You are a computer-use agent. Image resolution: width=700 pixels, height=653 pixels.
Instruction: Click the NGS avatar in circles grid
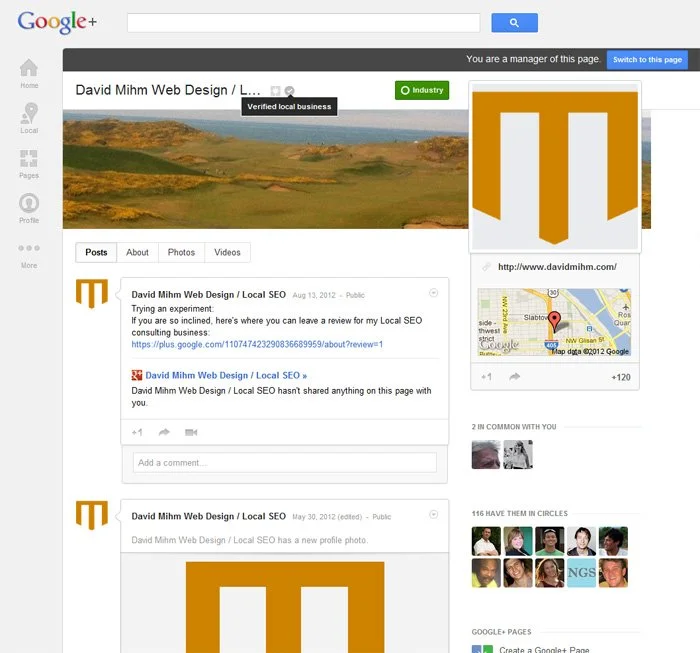(x=582, y=573)
